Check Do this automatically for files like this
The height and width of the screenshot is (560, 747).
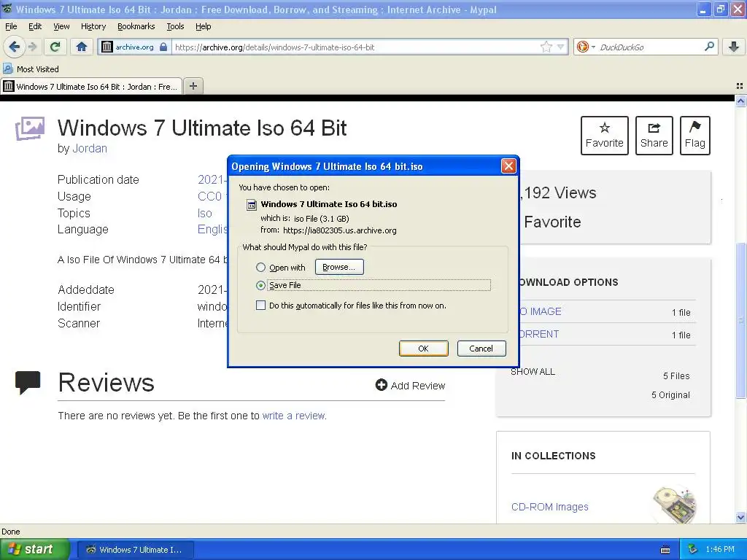(x=260, y=306)
